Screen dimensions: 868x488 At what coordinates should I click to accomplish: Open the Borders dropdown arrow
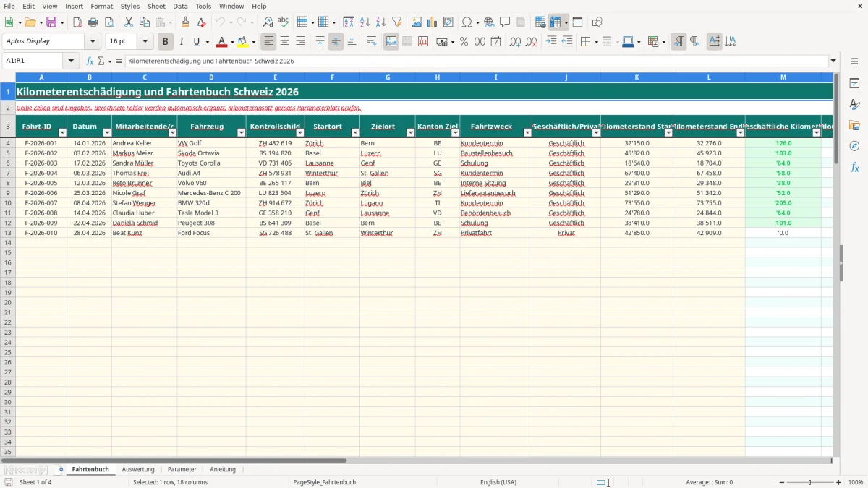pos(596,42)
